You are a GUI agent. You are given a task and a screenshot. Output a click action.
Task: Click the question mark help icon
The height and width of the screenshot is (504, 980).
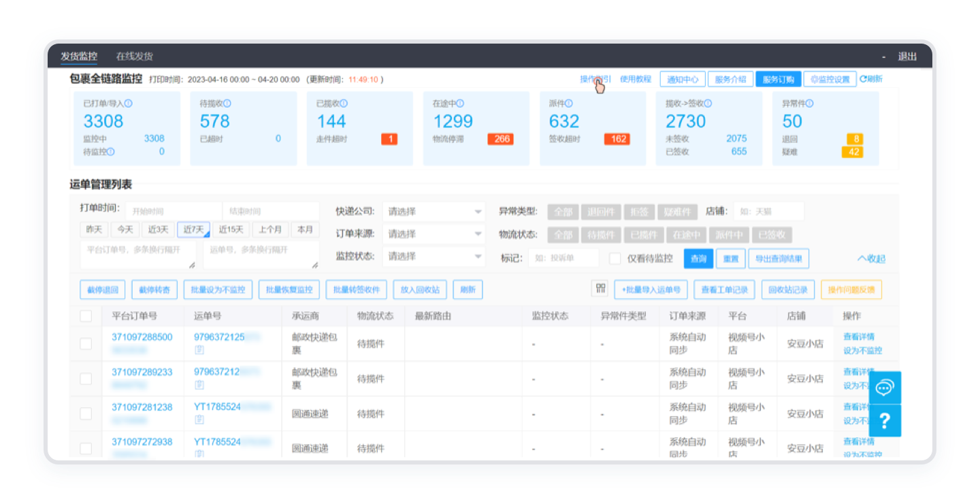[884, 421]
